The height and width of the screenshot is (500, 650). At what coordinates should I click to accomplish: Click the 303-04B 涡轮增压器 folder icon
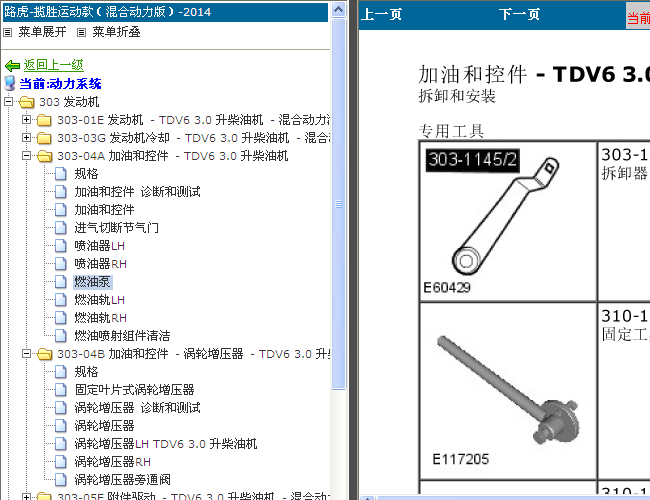coord(44,354)
